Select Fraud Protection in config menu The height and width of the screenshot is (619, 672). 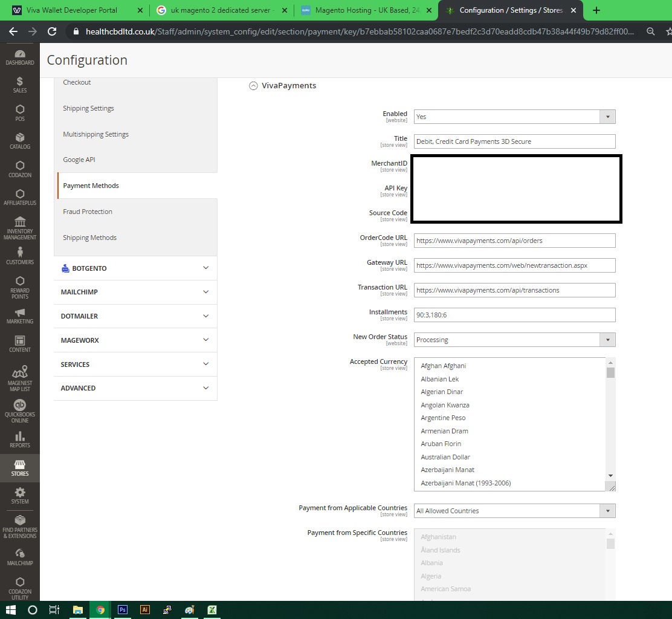[x=88, y=212]
